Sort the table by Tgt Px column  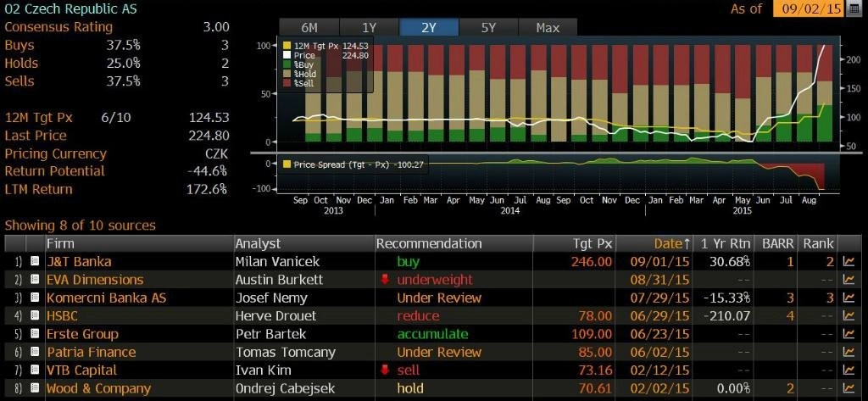(574, 243)
